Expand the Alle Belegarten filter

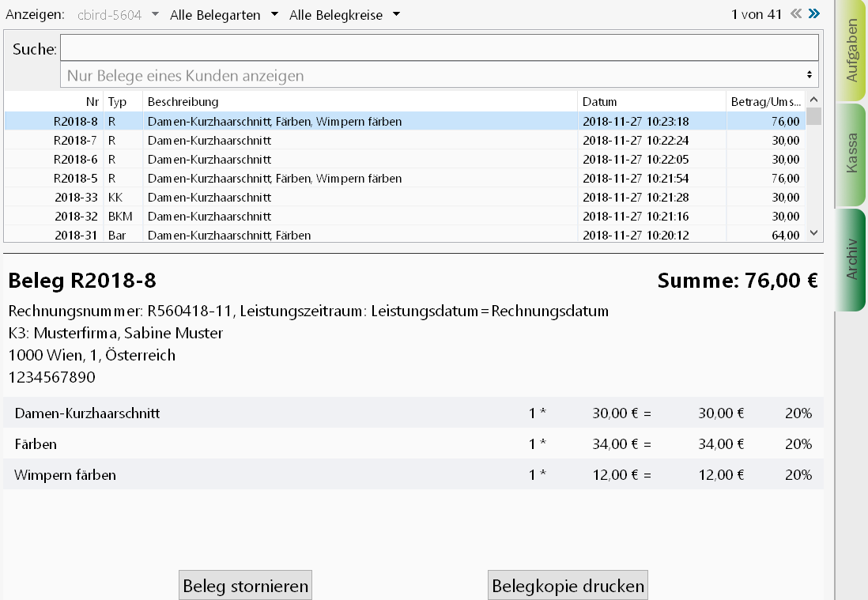pyautogui.click(x=224, y=15)
